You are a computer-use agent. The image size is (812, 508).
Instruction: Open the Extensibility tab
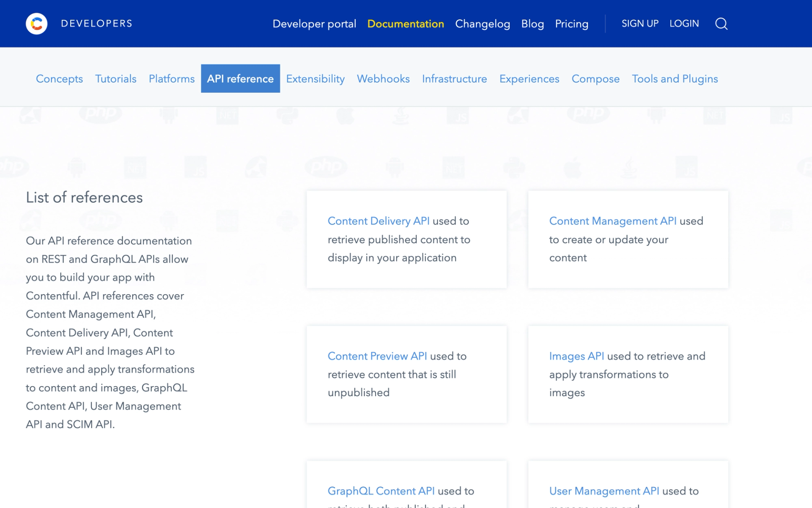tap(315, 79)
